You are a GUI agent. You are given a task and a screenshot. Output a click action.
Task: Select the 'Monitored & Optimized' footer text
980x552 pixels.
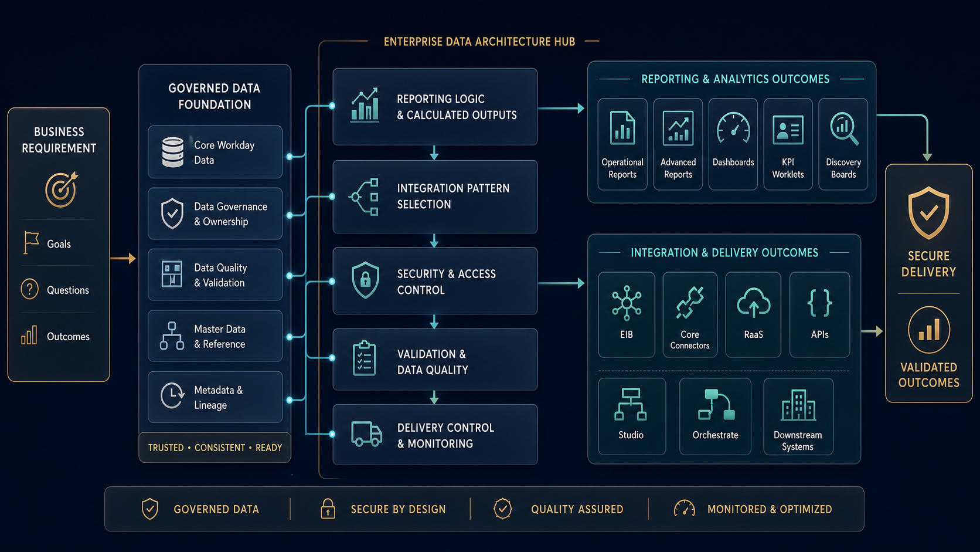point(770,509)
